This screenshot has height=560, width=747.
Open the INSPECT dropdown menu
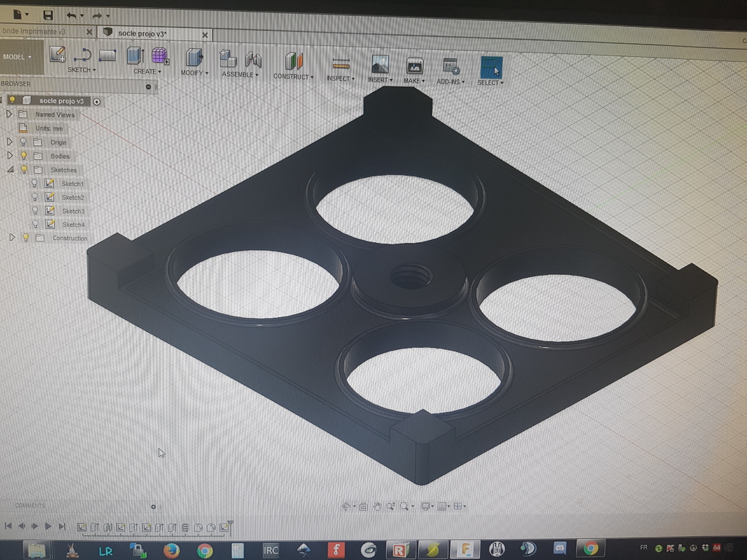click(x=340, y=78)
